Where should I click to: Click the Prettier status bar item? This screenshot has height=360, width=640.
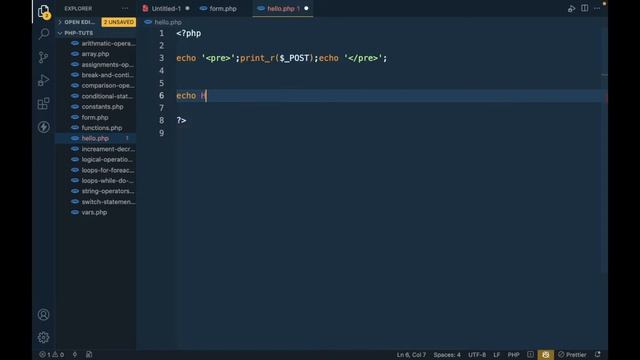[x=572, y=355]
